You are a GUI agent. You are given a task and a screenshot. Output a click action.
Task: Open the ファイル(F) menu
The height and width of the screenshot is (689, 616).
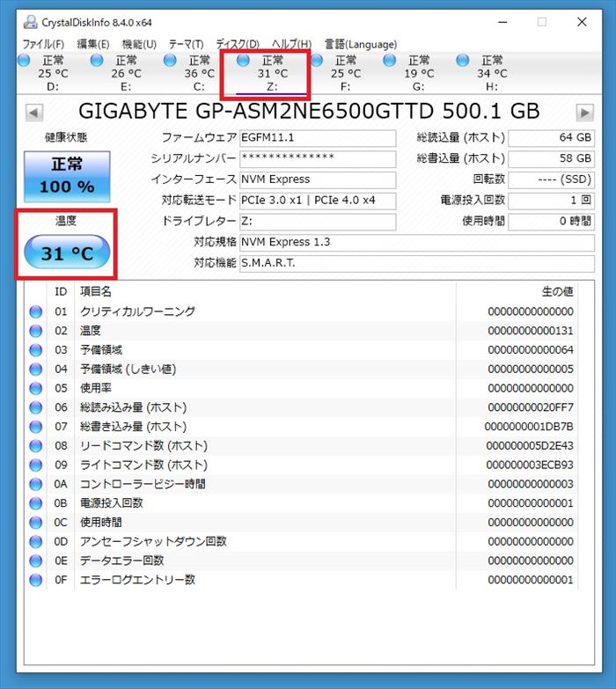(x=43, y=44)
